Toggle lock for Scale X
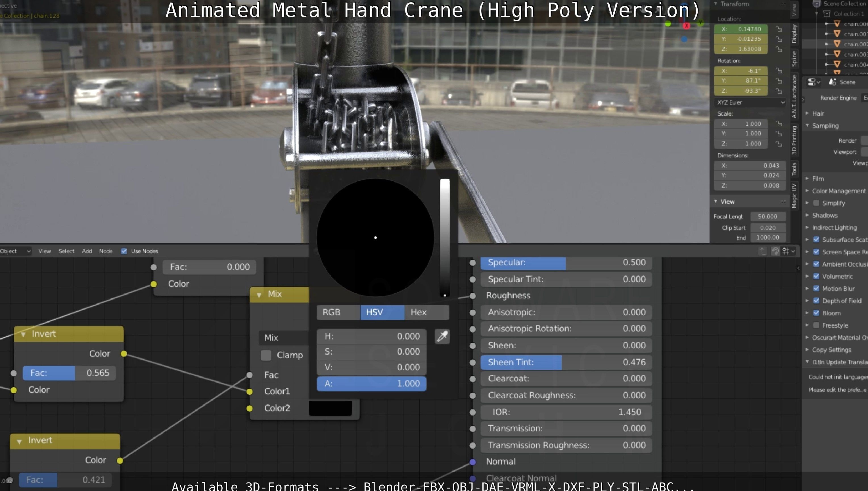868x491 pixels. coord(779,124)
